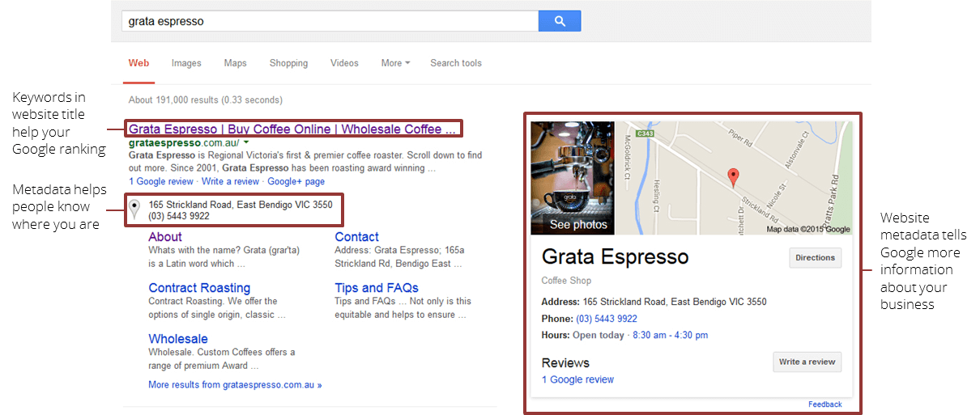Viewport: 980px width, 415px height.
Task: Click the 165 Strickland Road address under the result
Action: click(241, 205)
